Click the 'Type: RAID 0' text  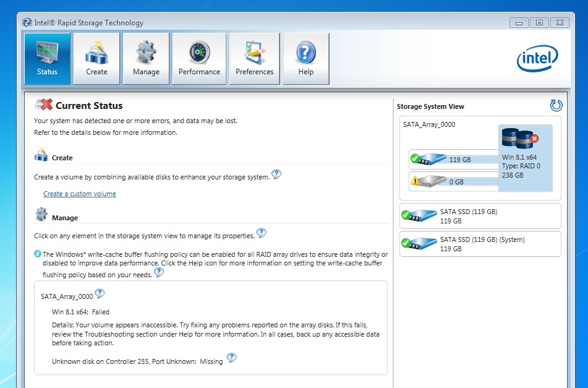click(521, 166)
